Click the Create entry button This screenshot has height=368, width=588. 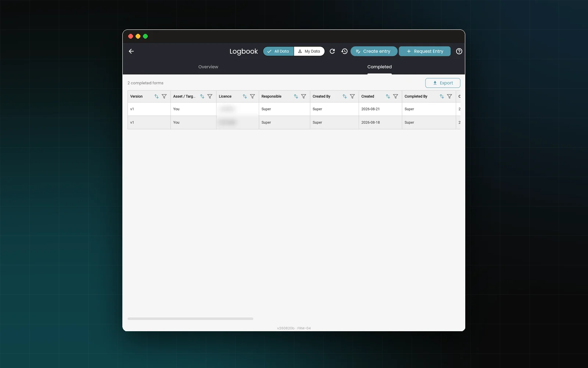point(374,51)
